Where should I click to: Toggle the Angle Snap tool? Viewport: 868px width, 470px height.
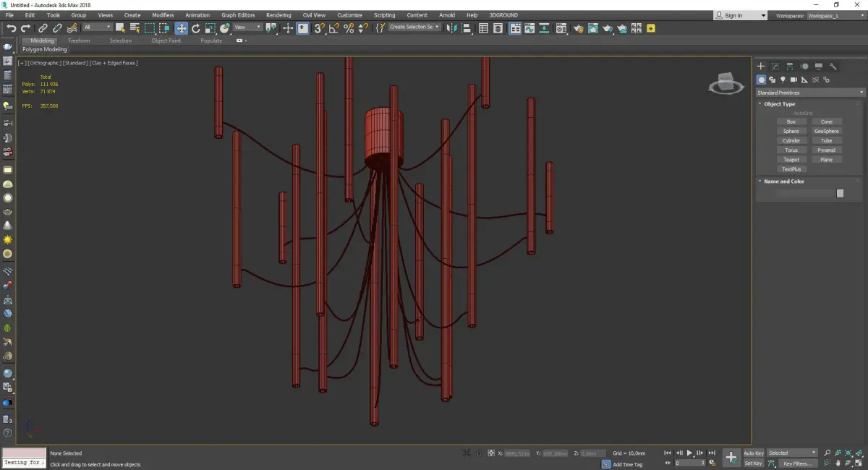tap(334, 28)
